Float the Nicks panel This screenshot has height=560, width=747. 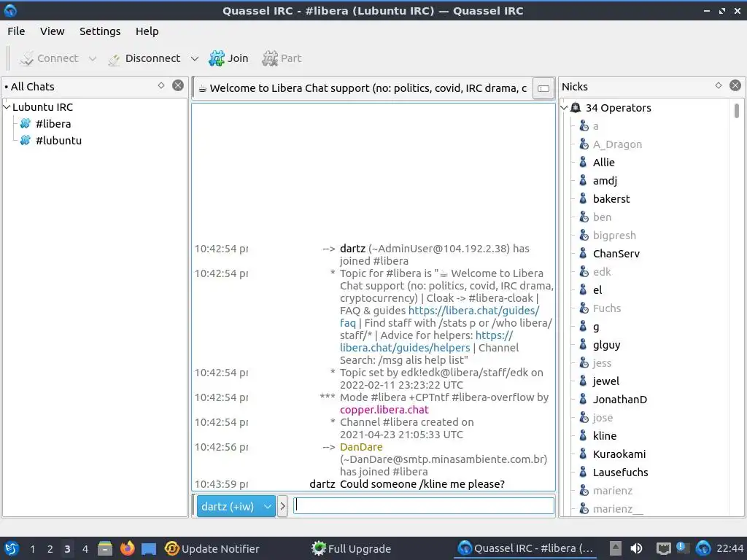(719, 86)
